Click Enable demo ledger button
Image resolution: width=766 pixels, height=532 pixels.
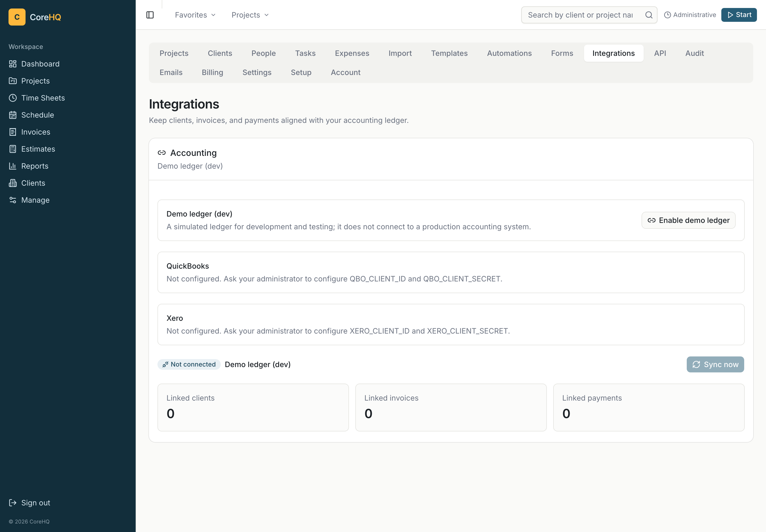[688, 220]
